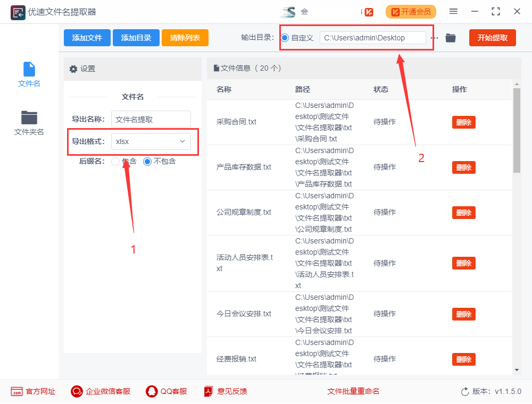Open QQ客服 support icon
Image resolution: width=532 pixels, height=404 pixels.
152,392
